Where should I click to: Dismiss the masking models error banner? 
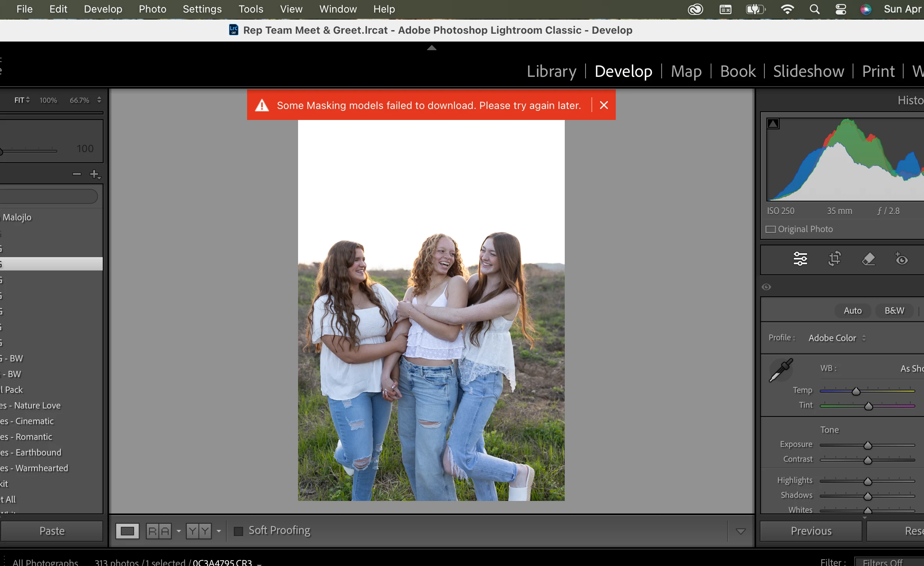click(x=604, y=105)
